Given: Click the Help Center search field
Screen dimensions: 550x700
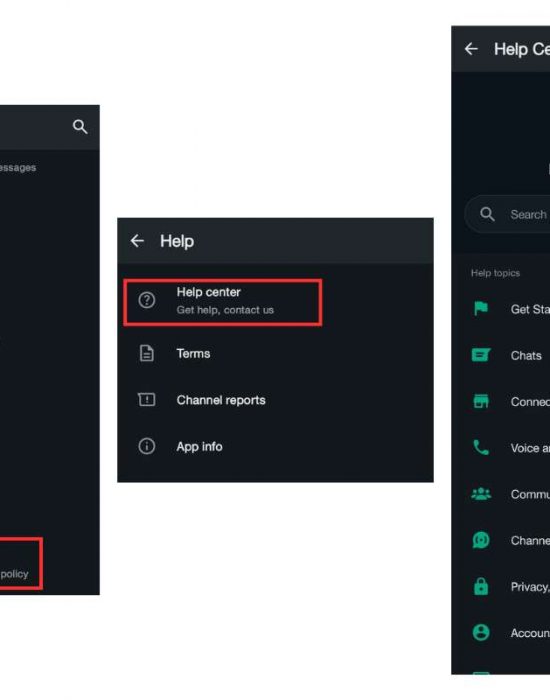Looking at the screenshot, I should point(508,214).
